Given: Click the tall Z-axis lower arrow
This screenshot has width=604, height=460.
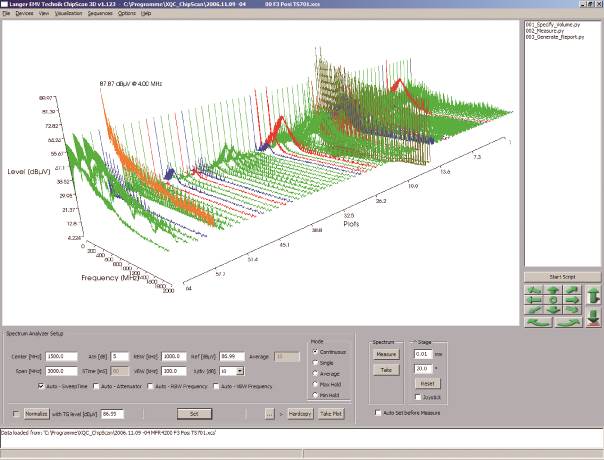Looking at the screenshot, I should click(x=594, y=318).
